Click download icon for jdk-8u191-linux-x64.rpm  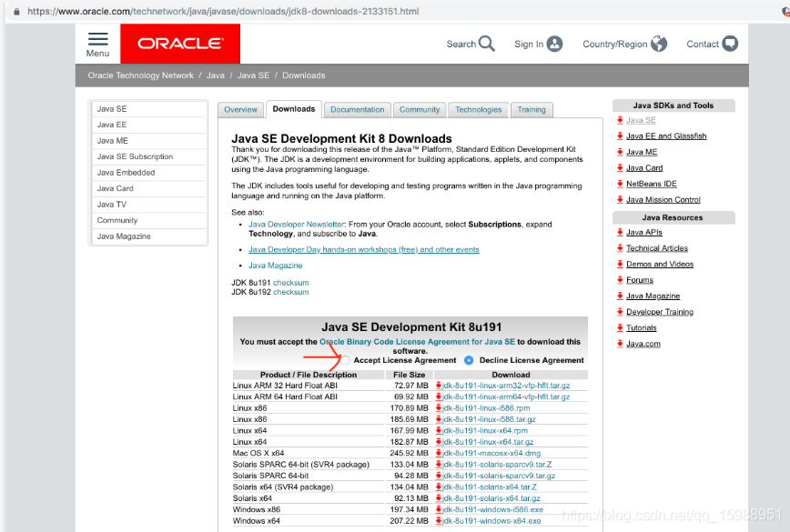[439, 430]
